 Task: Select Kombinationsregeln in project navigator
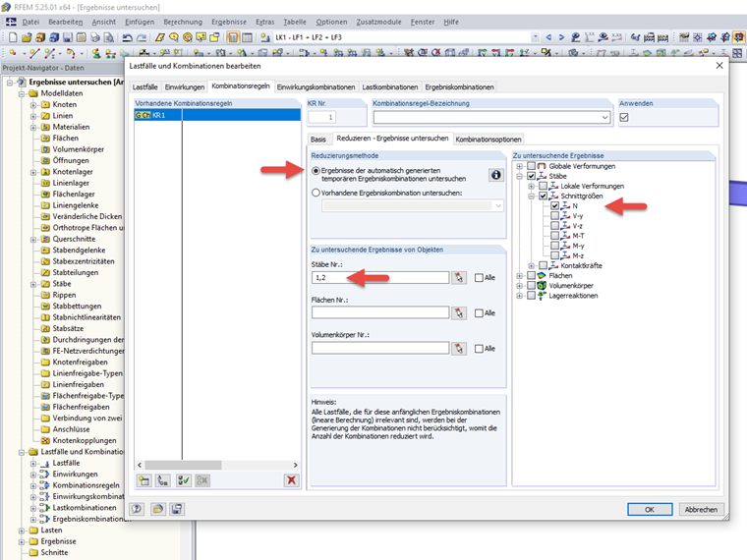coord(86,485)
